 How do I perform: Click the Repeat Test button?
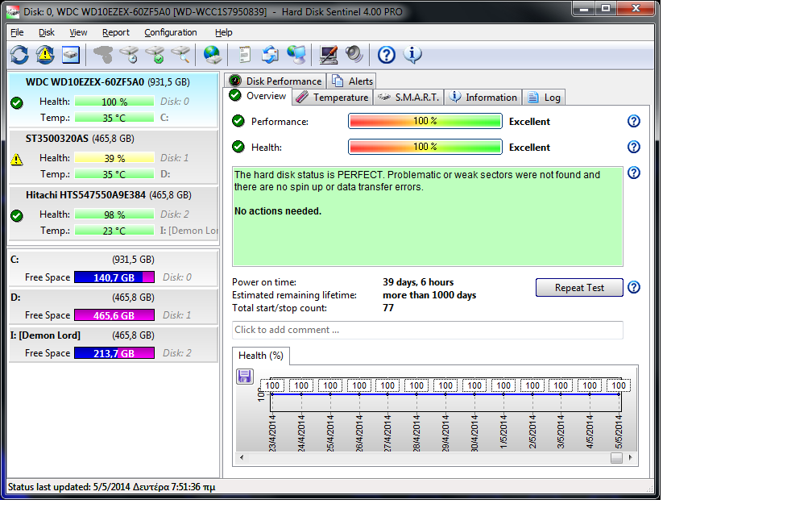(x=579, y=288)
